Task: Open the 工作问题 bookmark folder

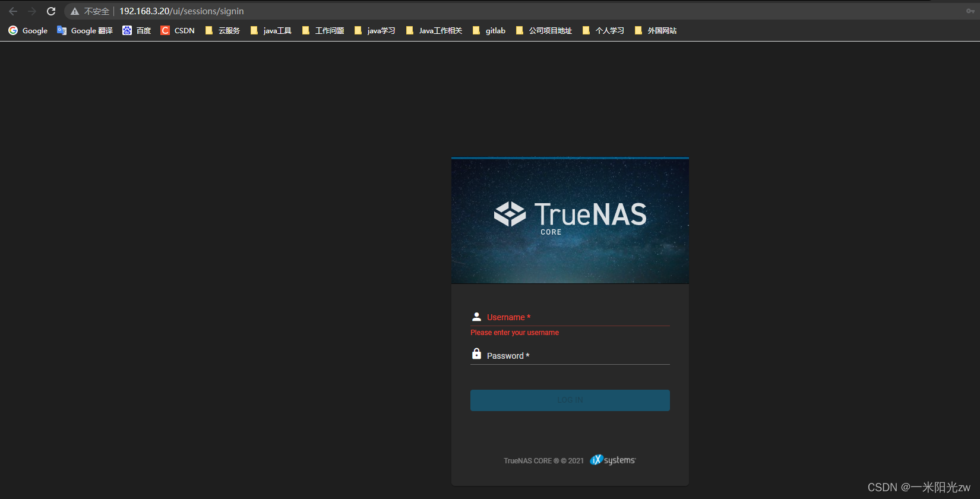Action: [x=323, y=30]
